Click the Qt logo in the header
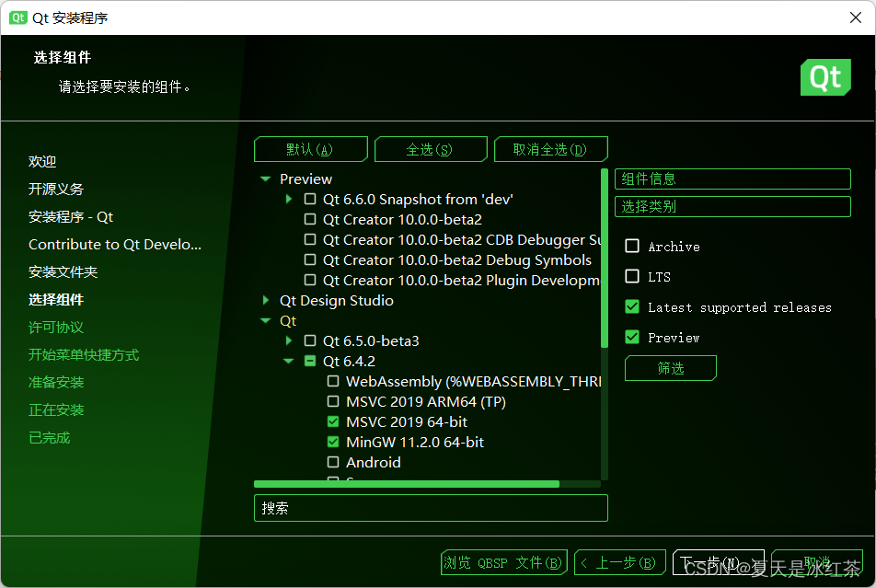Image resolution: width=876 pixels, height=588 pixels. pyautogui.click(x=825, y=77)
